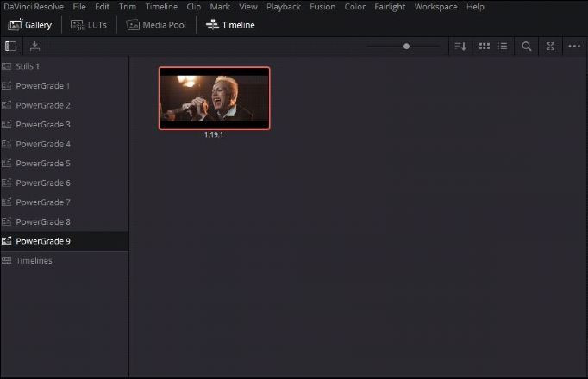Toggle the Media Pool panel button
The image size is (588, 379).
pos(156,25)
